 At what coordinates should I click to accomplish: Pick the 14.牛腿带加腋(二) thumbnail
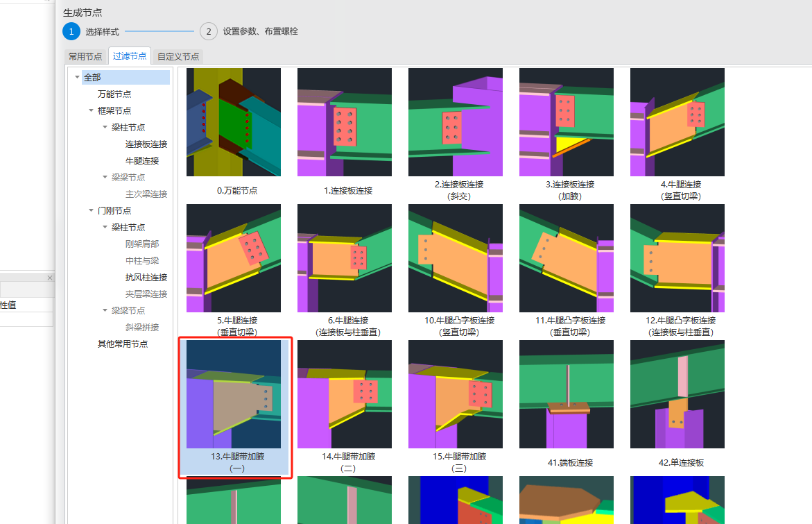point(345,394)
